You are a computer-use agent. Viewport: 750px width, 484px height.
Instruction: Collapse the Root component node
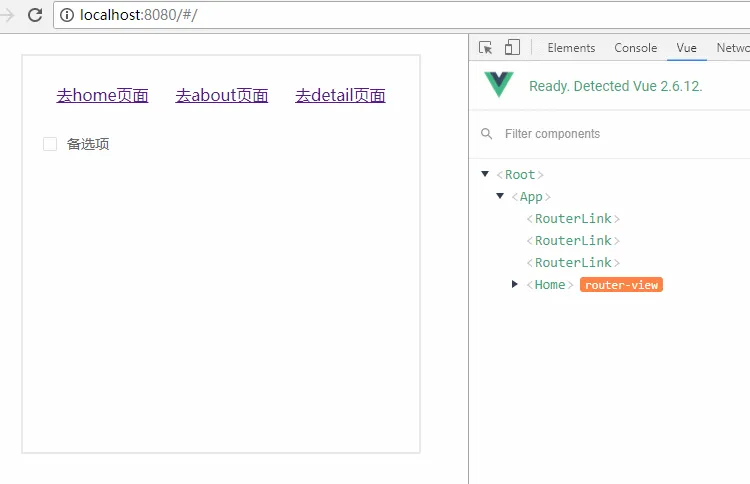coord(485,174)
